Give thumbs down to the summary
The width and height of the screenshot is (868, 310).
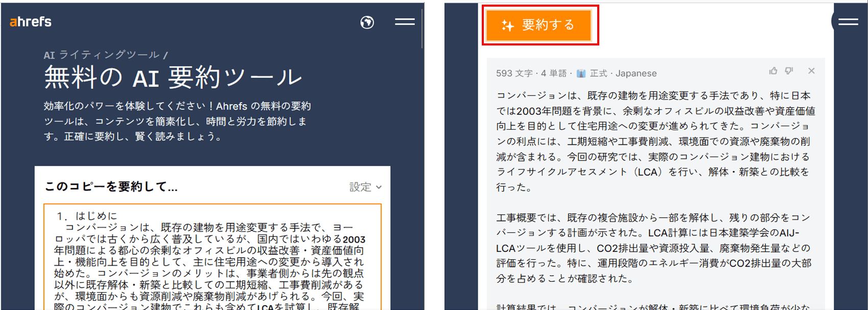click(789, 71)
